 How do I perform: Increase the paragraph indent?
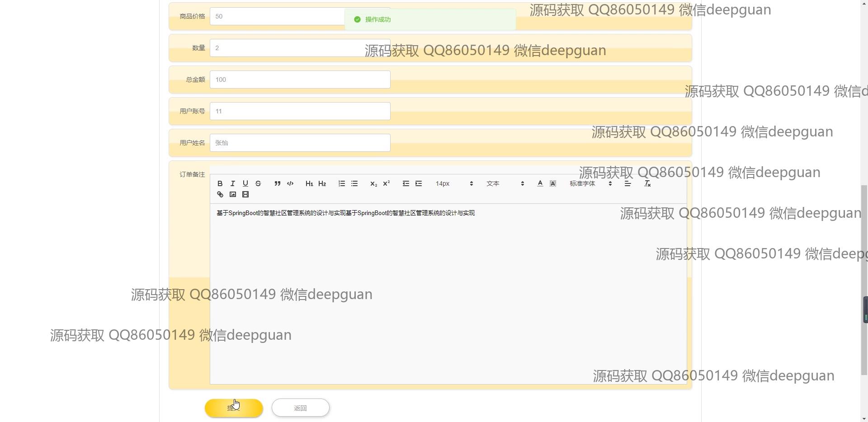click(x=419, y=183)
